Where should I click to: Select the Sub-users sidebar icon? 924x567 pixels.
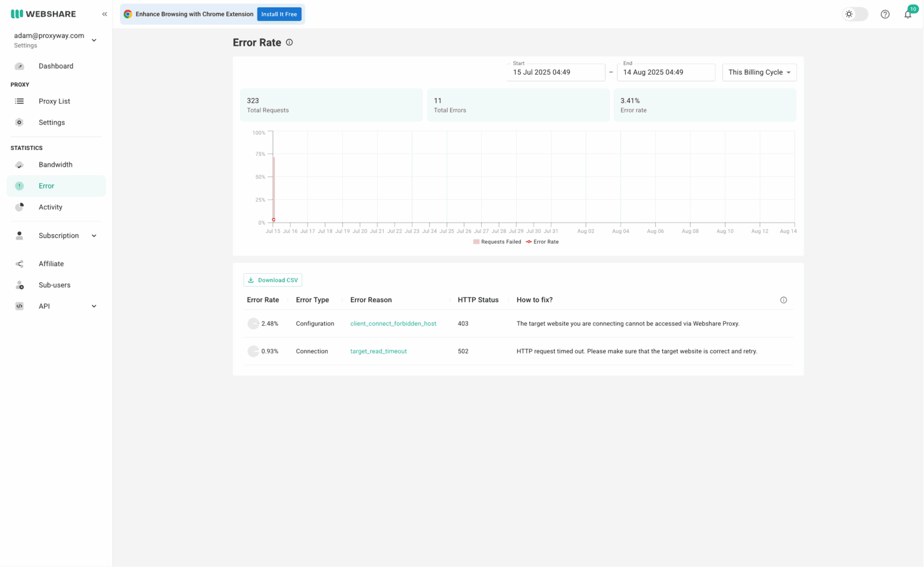[19, 285]
